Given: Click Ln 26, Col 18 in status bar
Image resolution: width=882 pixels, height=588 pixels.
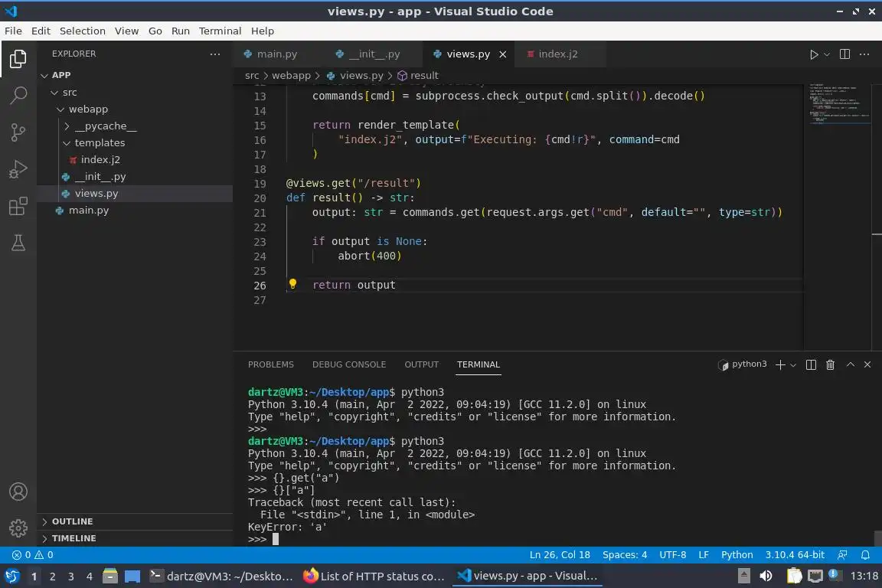Looking at the screenshot, I should [x=560, y=555].
